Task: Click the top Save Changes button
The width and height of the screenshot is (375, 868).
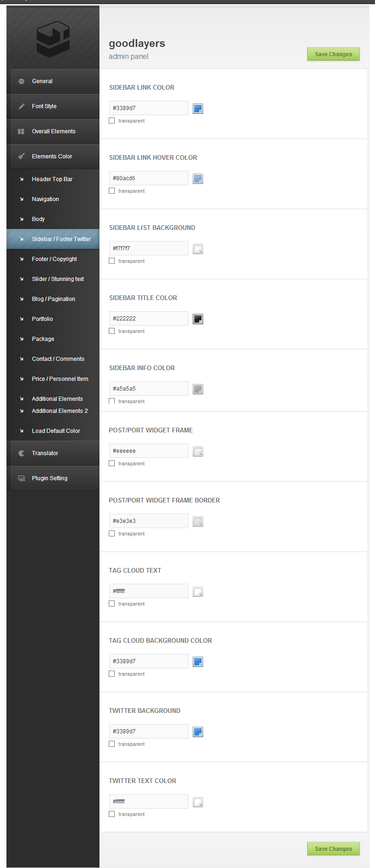Action: (333, 54)
